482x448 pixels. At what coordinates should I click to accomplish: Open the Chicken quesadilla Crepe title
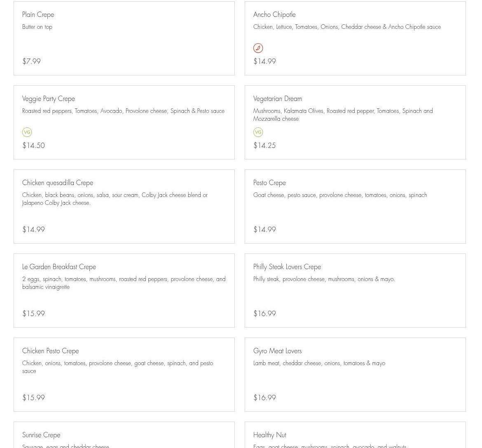(x=58, y=183)
